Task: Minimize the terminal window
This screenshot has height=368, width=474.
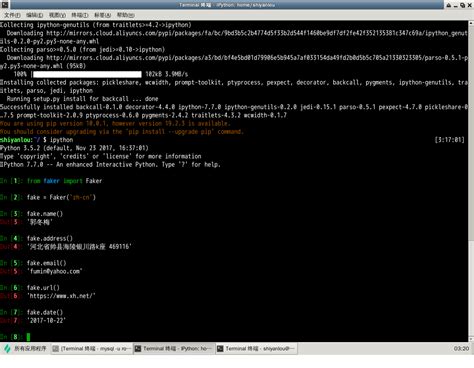Action: coord(456,5)
